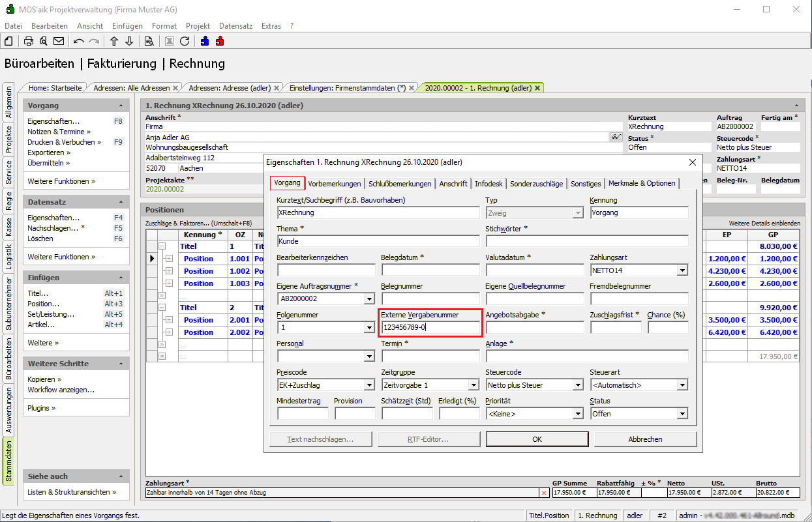This screenshot has height=522, width=812.
Task: Expand Position 1.001 row in tree
Action: pyautogui.click(x=170, y=259)
